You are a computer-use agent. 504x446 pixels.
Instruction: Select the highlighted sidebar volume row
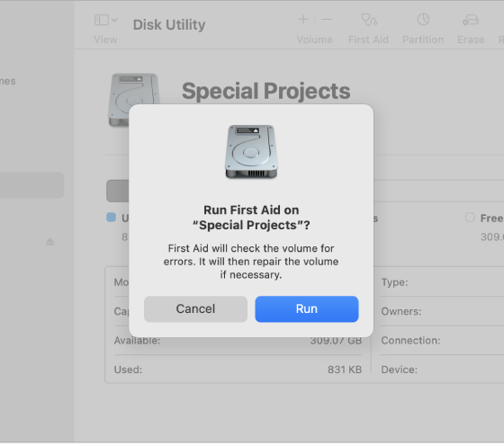point(31,185)
